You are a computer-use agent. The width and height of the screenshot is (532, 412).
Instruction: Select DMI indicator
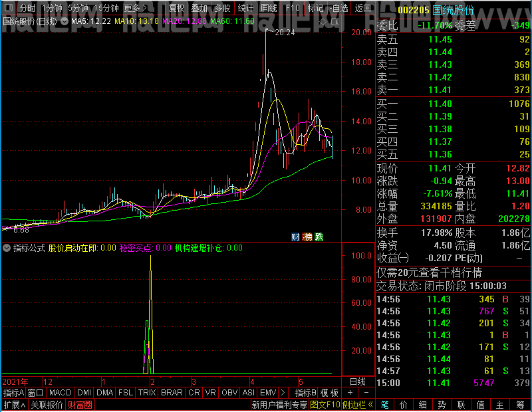84,393
